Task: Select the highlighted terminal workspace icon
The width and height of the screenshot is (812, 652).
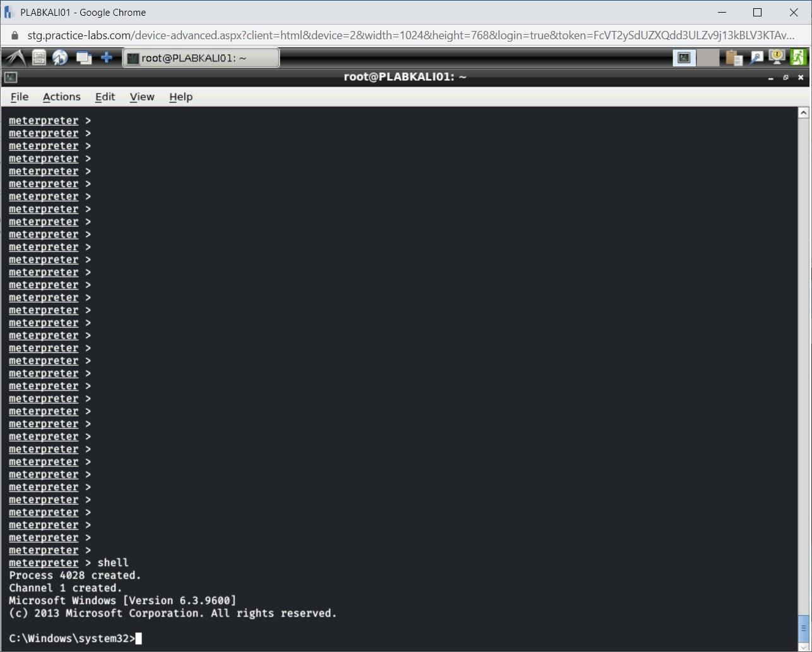Action: (684, 57)
